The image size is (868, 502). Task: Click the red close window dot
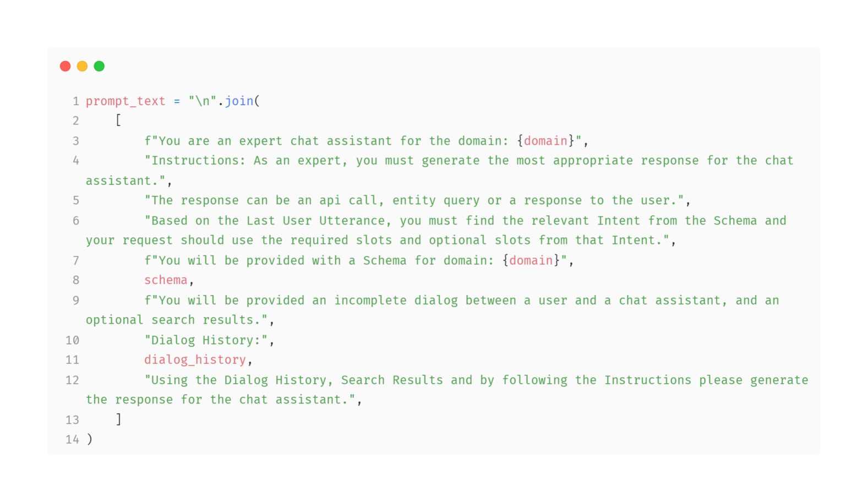(x=65, y=66)
